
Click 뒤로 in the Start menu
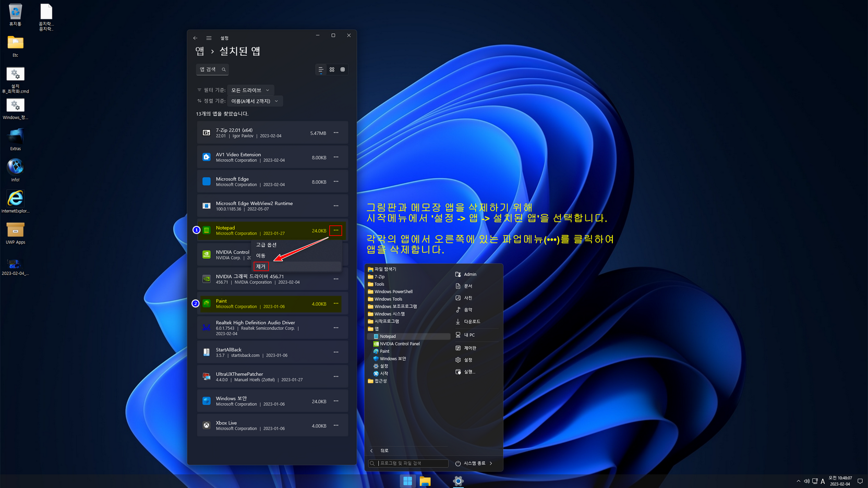click(380, 451)
